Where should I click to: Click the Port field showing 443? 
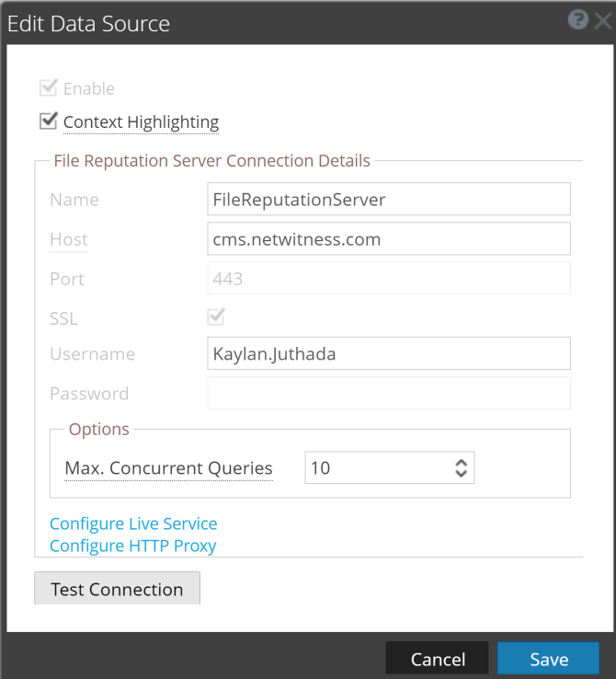(390, 278)
